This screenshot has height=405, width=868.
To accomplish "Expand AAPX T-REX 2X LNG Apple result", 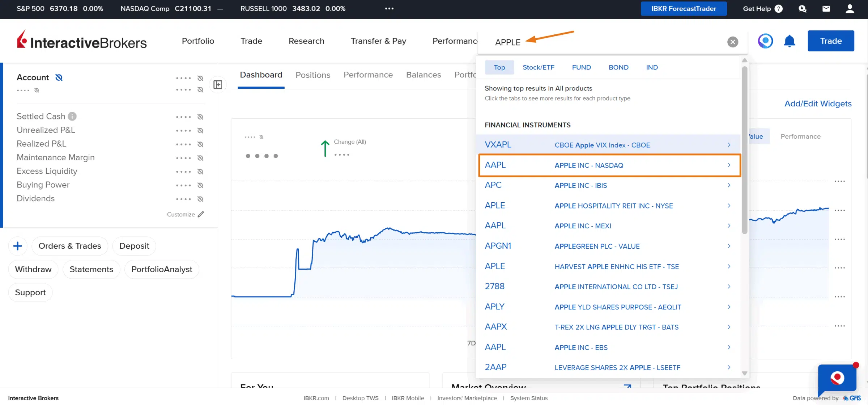I will [729, 327].
